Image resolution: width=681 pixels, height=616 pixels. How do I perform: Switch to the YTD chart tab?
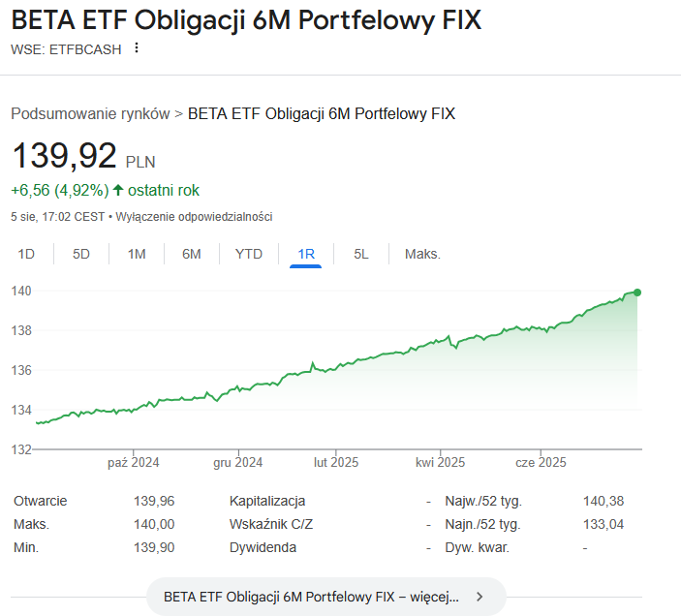click(249, 254)
